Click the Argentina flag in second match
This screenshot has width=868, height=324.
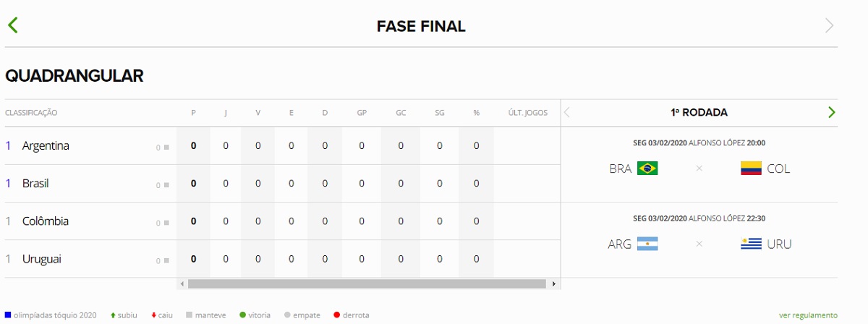[647, 244]
